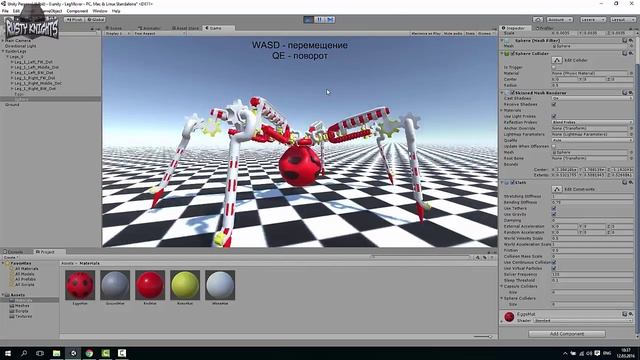Toggle the Receive Shadows checkbox

click(554, 104)
